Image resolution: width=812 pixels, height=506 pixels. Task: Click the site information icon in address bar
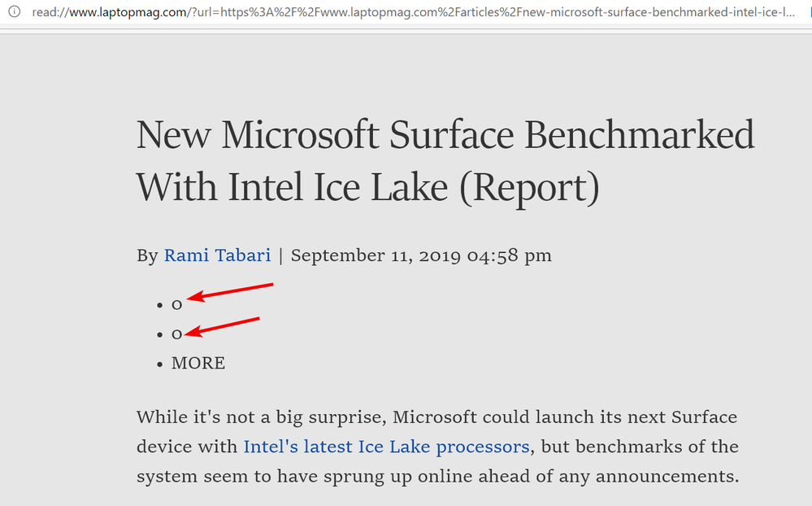click(14, 13)
